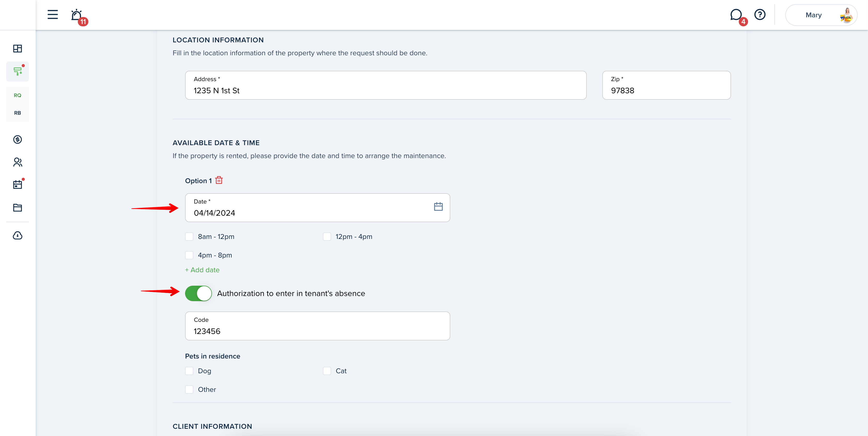
Task: Check the 4pm - 8pm time slot
Action: coord(189,255)
